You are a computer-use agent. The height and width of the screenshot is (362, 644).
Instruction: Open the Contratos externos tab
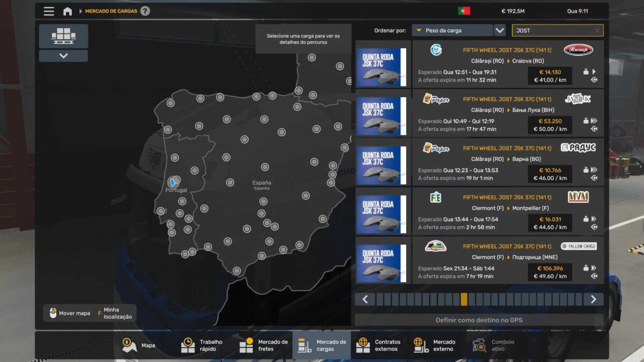click(379, 345)
